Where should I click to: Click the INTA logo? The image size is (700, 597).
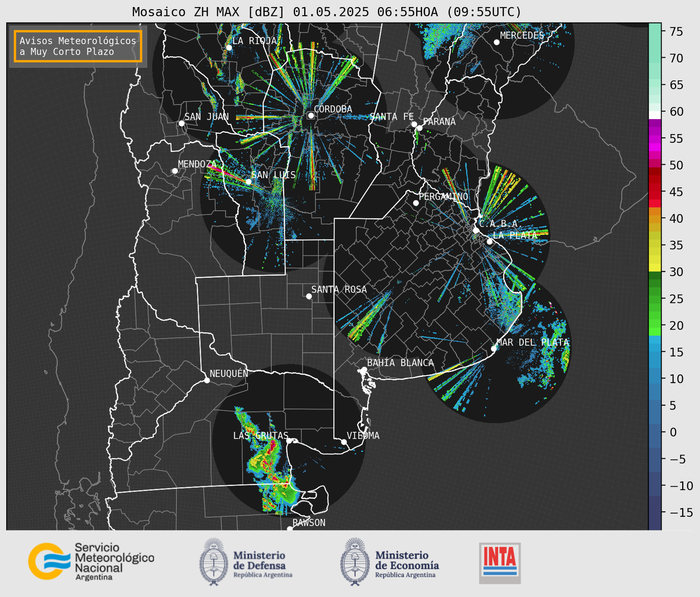[500, 563]
